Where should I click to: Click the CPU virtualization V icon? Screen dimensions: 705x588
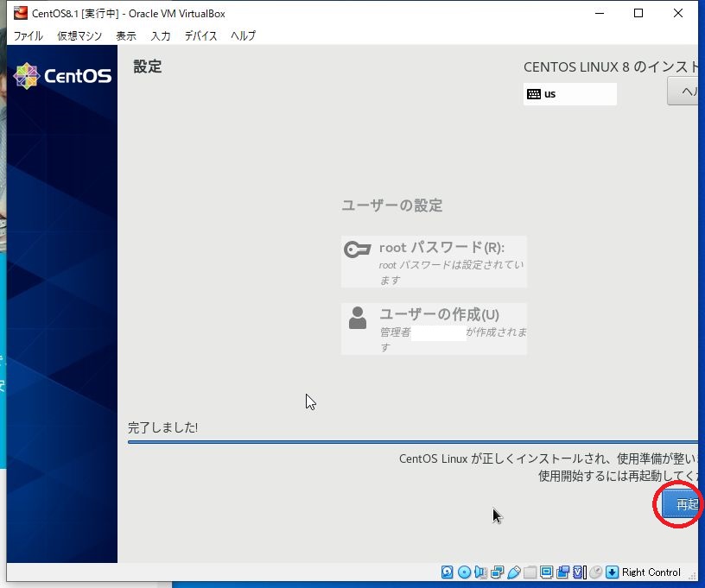[x=579, y=572]
